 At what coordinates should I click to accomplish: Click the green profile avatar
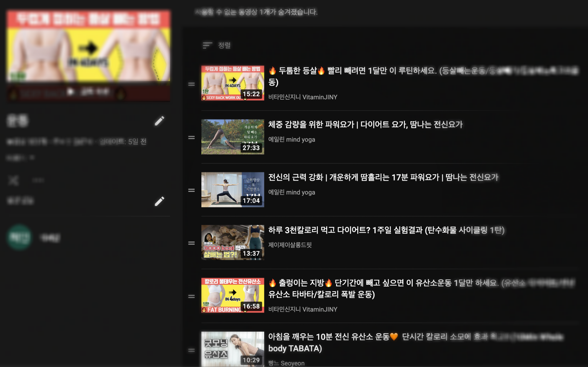point(19,237)
